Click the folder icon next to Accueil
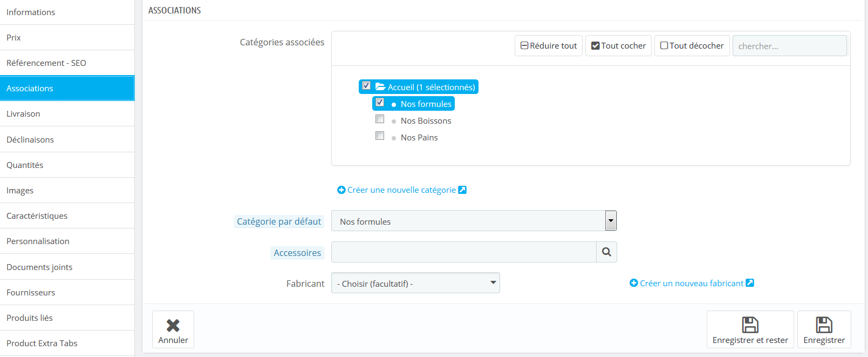The image size is (868, 357). (380, 86)
